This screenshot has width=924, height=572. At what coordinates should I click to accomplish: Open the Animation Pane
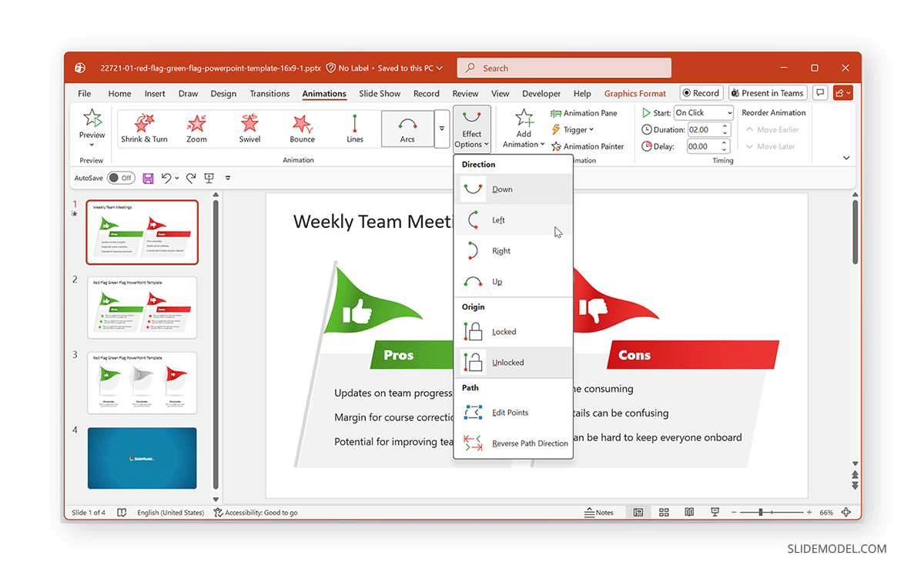point(584,113)
